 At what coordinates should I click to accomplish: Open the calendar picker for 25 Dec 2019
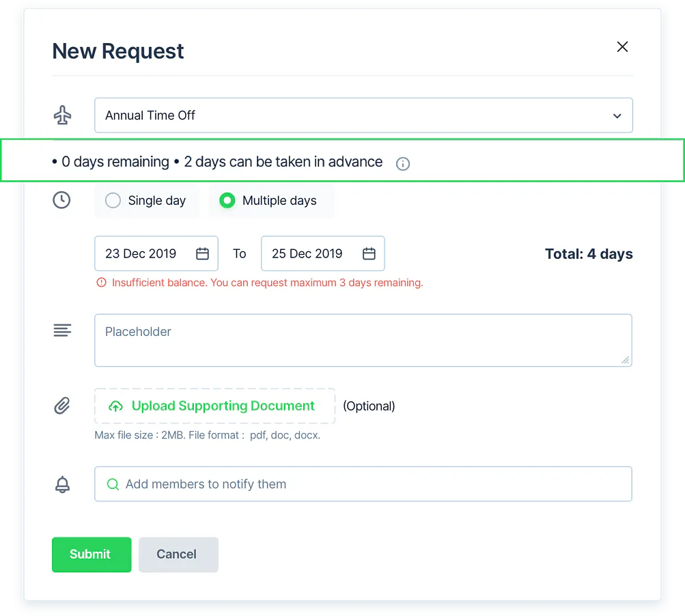point(369,253)
